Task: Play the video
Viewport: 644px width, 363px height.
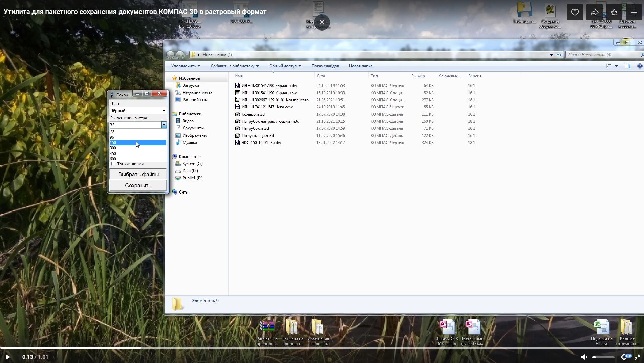Action: point(8,357)
